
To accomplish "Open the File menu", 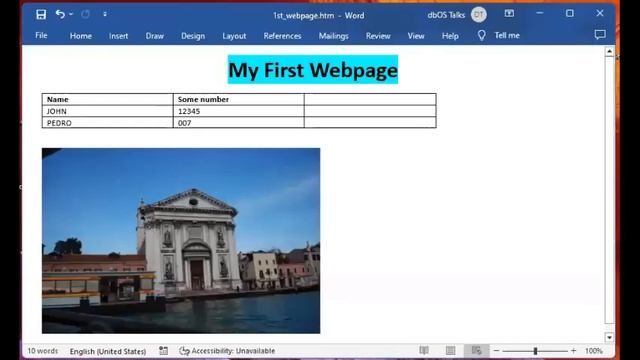I will [x=41, y=36].
